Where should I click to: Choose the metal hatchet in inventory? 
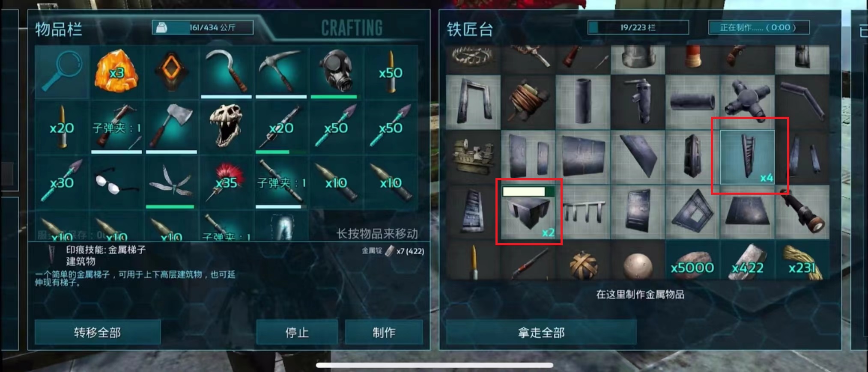pyautogui.click(x=171, y=128)
